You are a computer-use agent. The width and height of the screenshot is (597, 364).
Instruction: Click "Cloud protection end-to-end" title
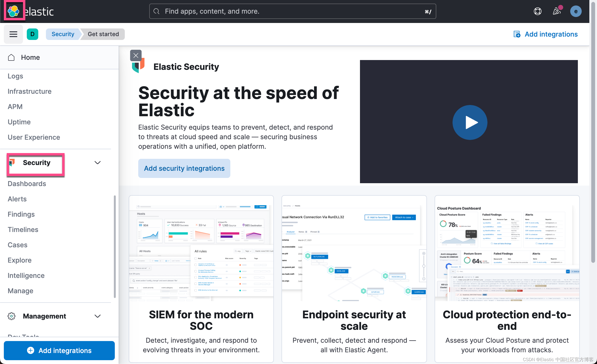507,320
